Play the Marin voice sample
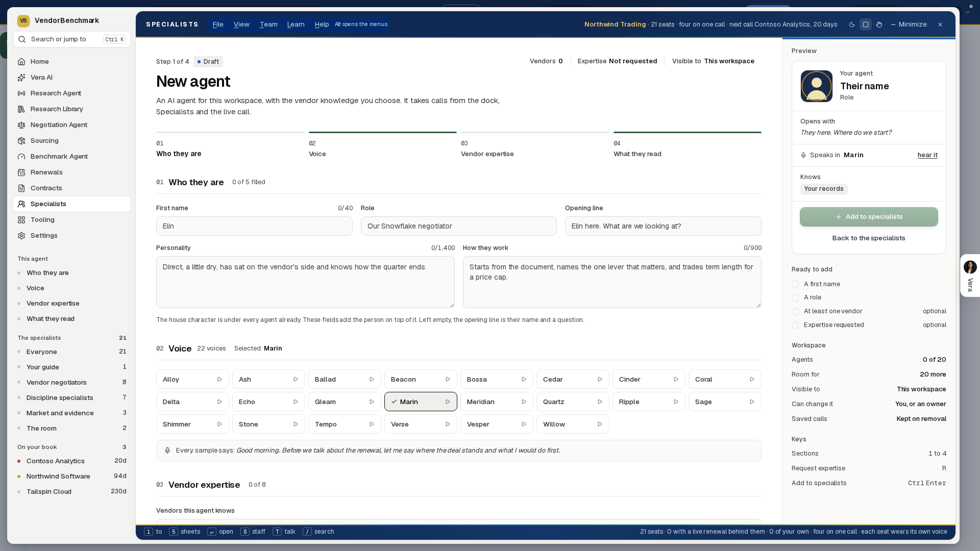Screen dimensions: 980x551 tap(448, 402)
